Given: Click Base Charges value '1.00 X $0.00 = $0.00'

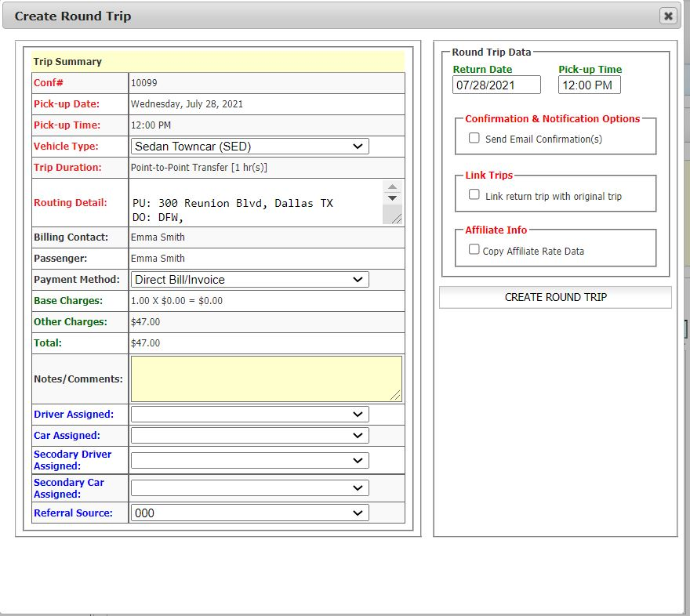Looking at the screenshot, I should [x=176, y=301].
